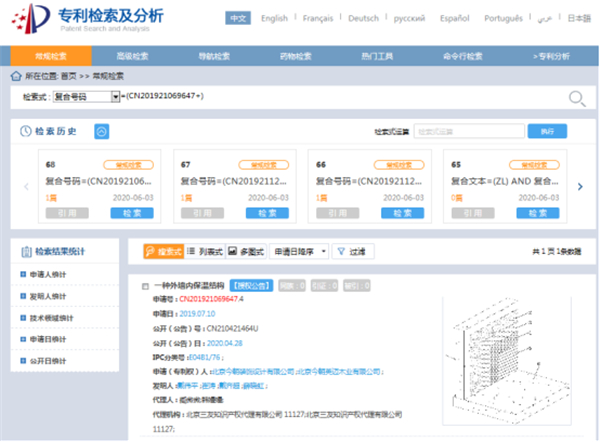Click the search expression text (CN201921069647+)

pos(165,96)
